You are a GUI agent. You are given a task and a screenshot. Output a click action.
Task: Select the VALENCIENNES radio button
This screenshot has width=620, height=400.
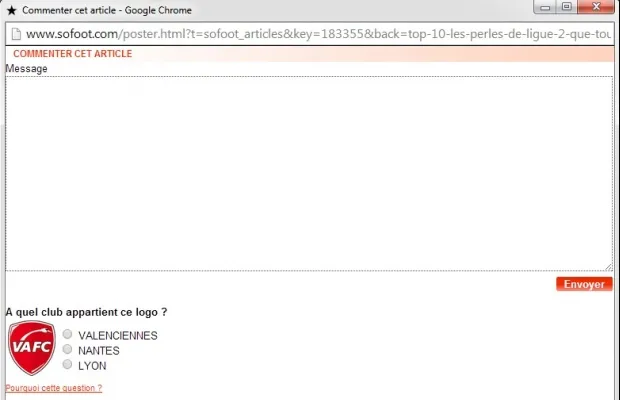pos(68,334)
